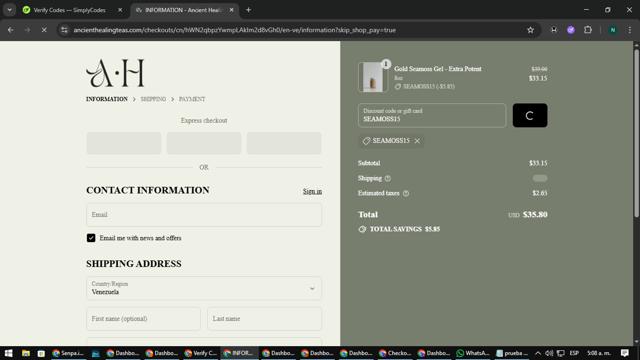
Task: Open a new browser tab
Action: click(248, 10)
